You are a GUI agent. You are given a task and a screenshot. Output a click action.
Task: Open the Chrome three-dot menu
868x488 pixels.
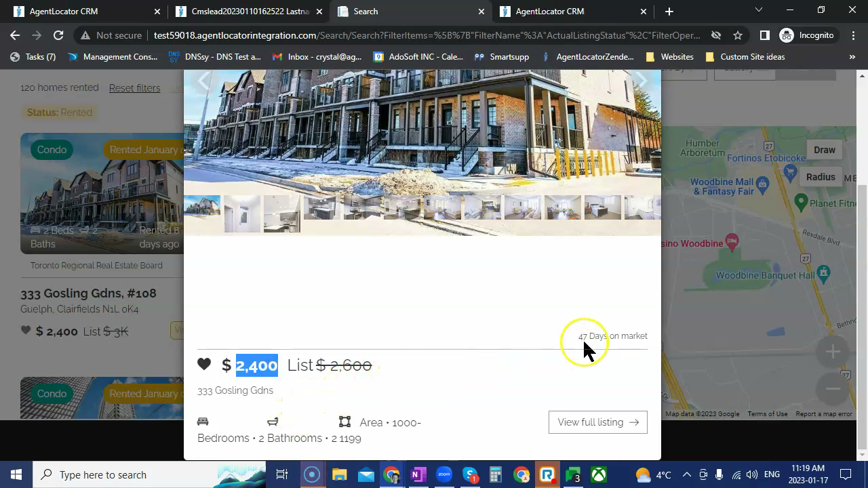(x=852, y=35)
